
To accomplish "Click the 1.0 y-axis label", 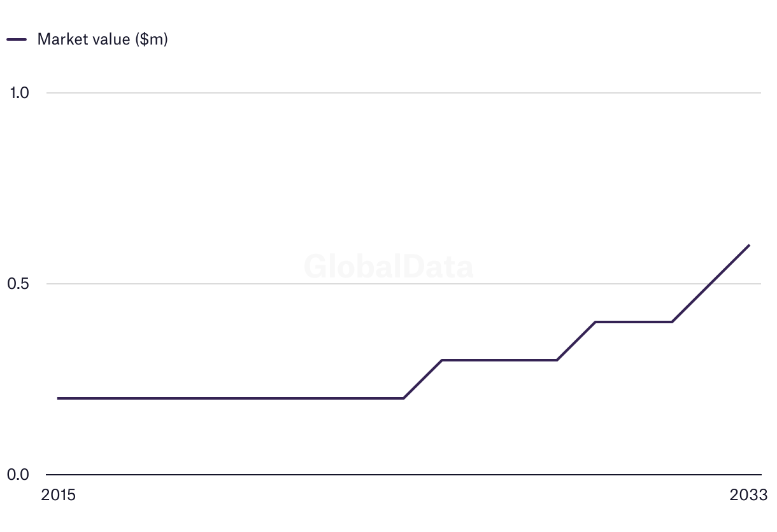I will (x=20, y=93).
